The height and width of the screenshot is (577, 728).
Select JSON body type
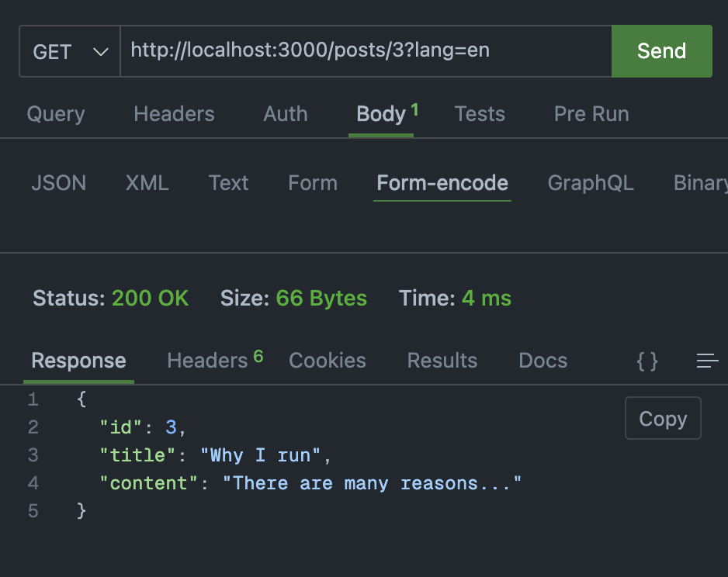[x=58, y=183]
